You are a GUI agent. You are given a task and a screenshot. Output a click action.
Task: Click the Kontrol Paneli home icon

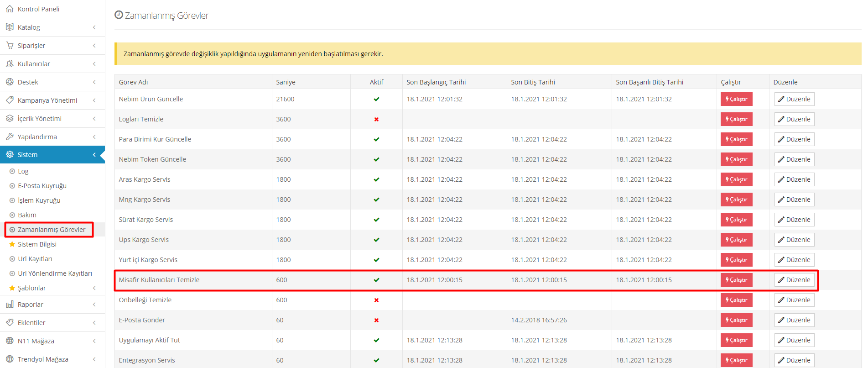[10, 9]
